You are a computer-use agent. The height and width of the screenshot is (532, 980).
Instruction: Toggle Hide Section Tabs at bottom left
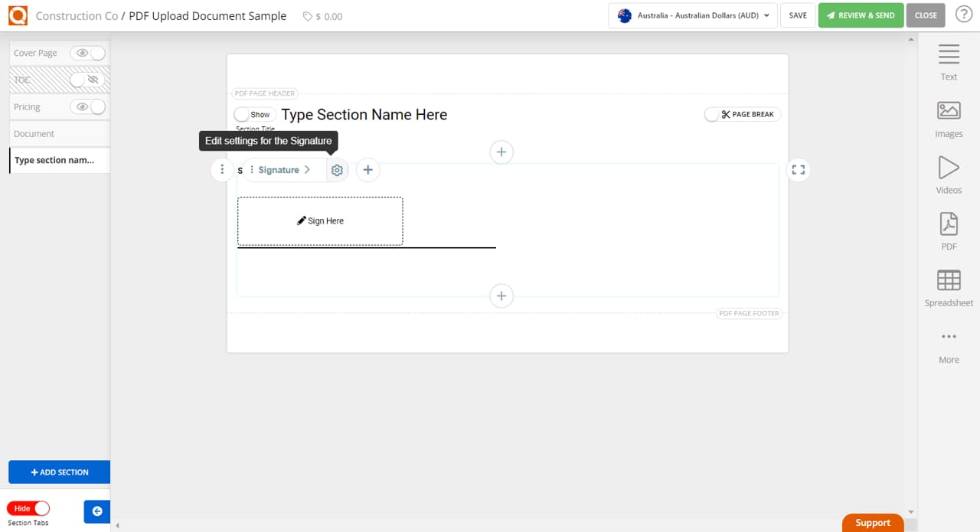[x=28, y=508]
